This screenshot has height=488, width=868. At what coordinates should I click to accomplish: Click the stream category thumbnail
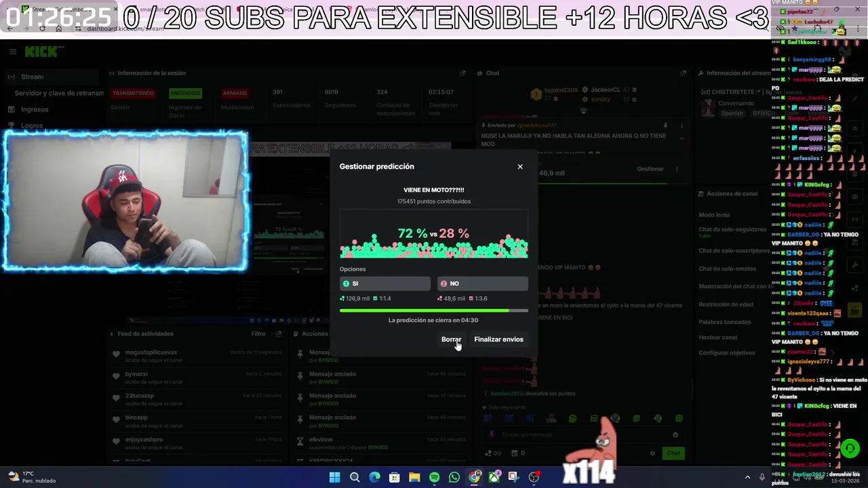point(708,108)
